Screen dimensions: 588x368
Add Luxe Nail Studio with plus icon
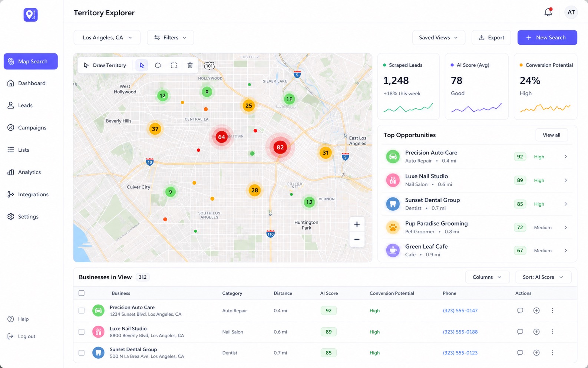536,332
